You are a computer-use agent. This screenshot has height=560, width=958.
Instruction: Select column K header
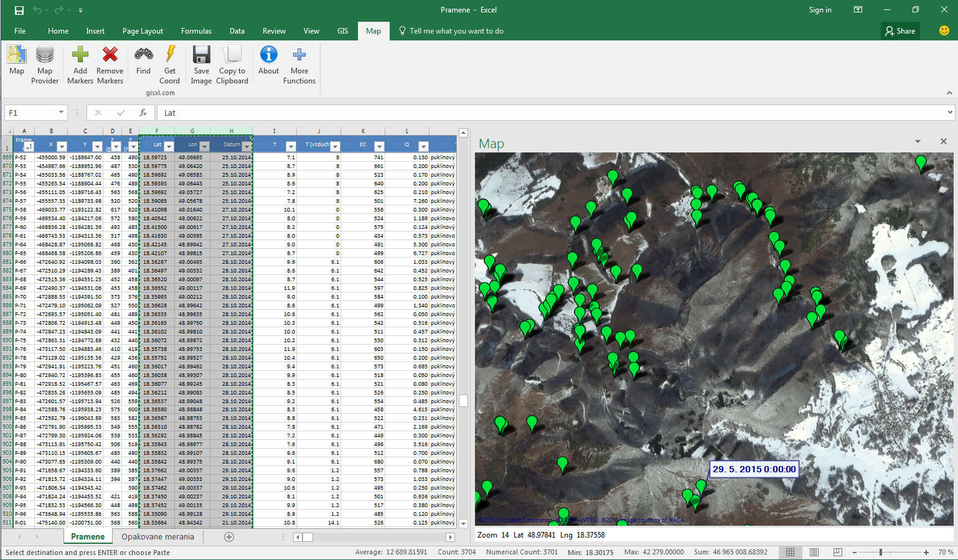(363, 131)
